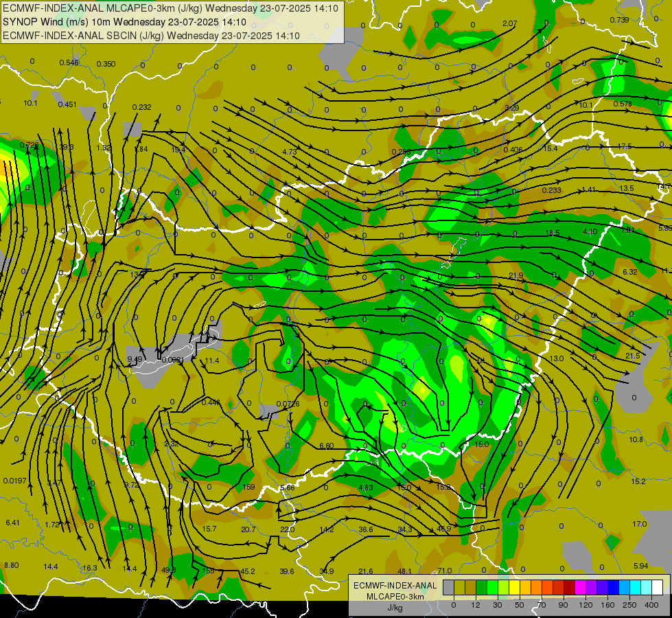Click the map value 4.10
Image resolution: width=672 pixels, height=618 pixels.
point(590,231)
